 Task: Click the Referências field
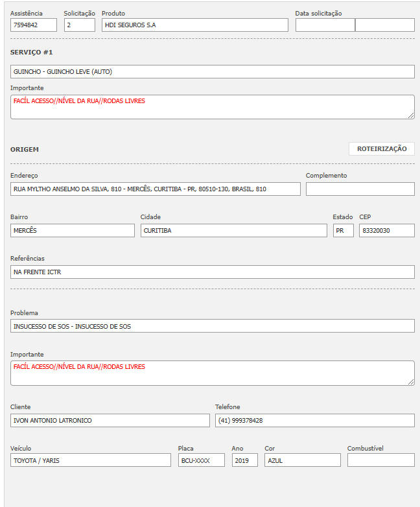(x=213, y=272)
